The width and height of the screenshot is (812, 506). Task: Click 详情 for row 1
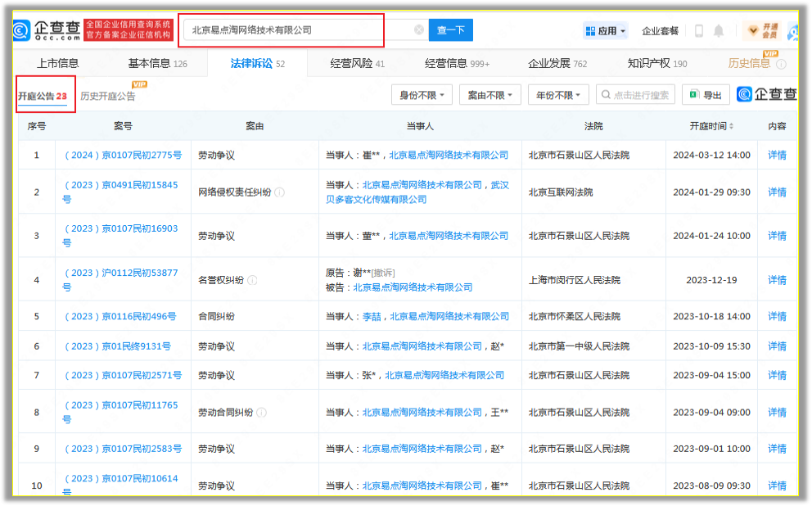point(777,156)
